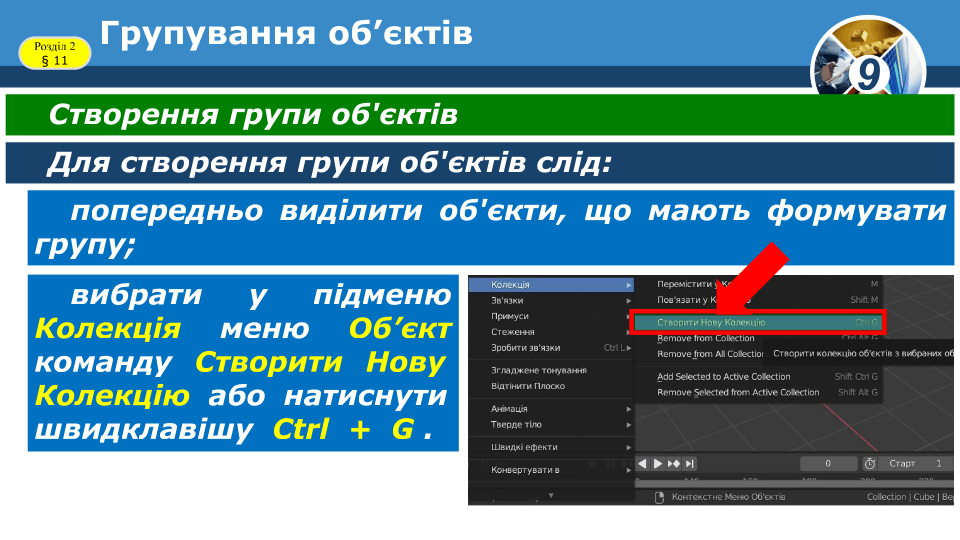This screenshot has height=540, width=960.
Task: Choose Відтінити Плоско option
Action: (x=528, y=386)
